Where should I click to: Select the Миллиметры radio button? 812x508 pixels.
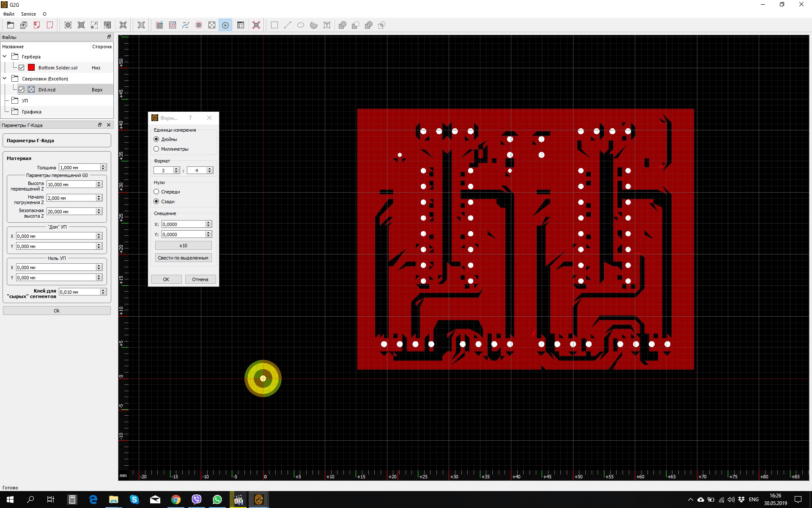[156, 149]
